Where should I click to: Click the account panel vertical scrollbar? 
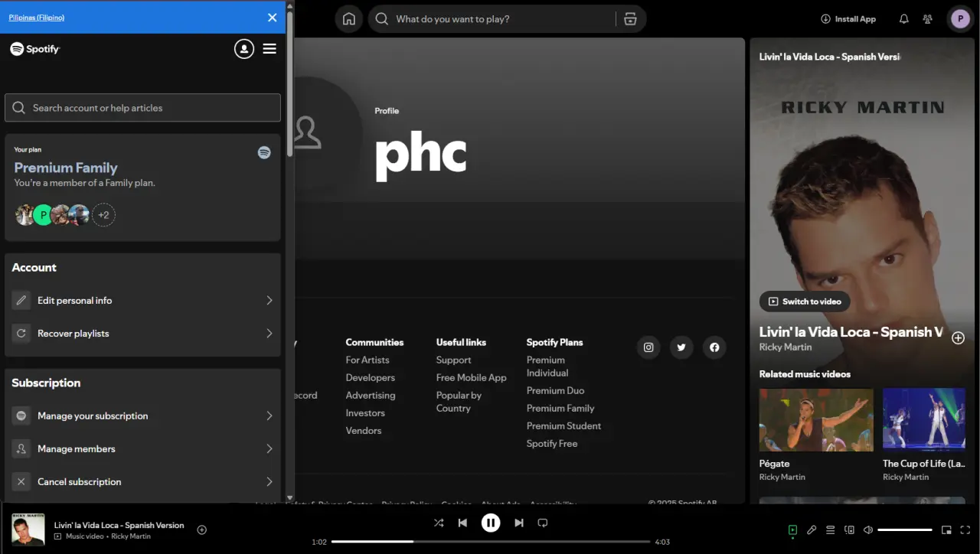pos(290,84)
